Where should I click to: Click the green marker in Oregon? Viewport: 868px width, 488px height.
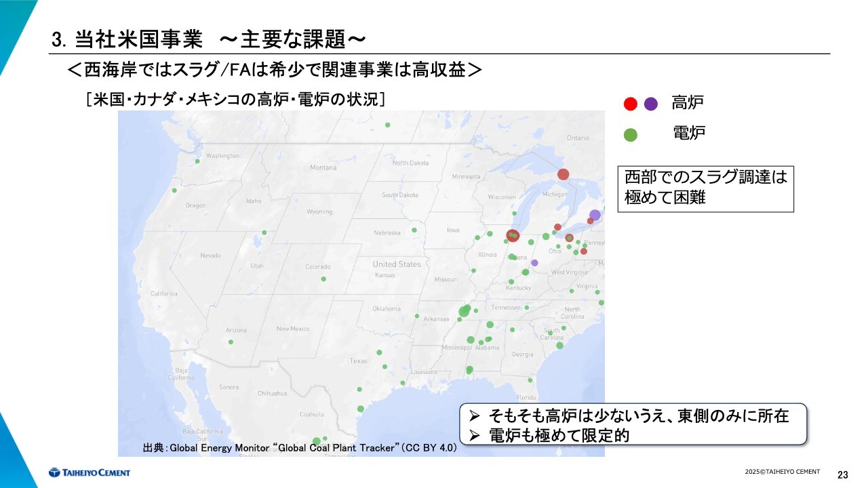tap(174, 190)
